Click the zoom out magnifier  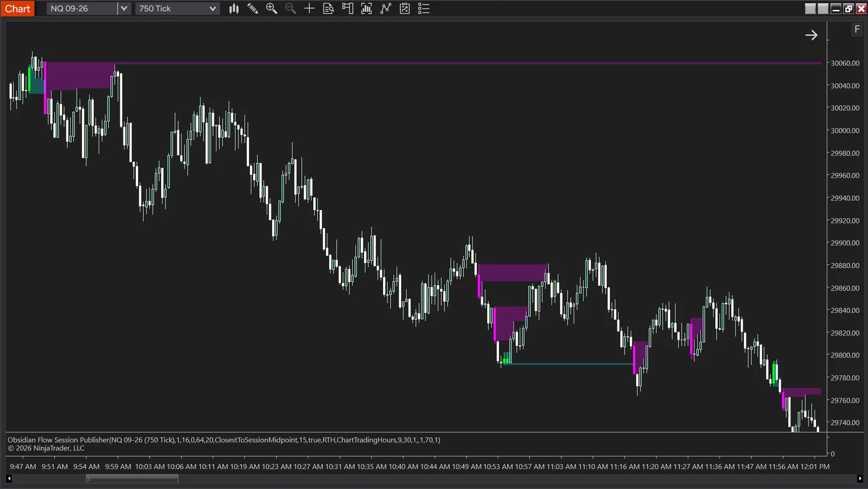click(x=290, y=9)
